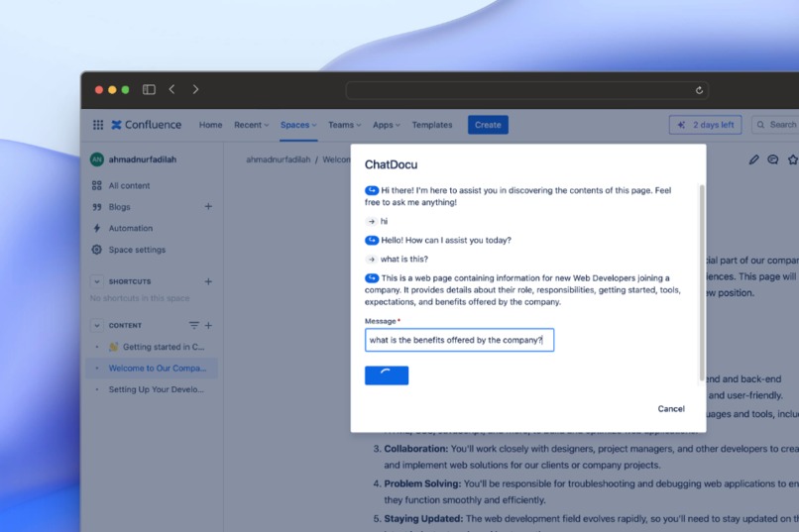Select Welcome to Our Compa... page
Viewport: 799px width, 532px height.
pos(158,369)
